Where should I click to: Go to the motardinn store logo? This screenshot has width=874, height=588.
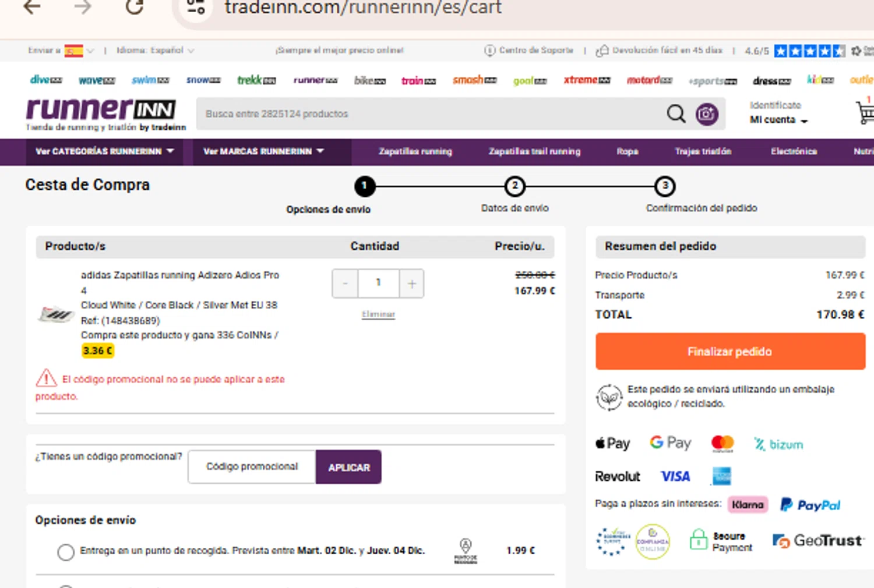[x=649, y=80]
